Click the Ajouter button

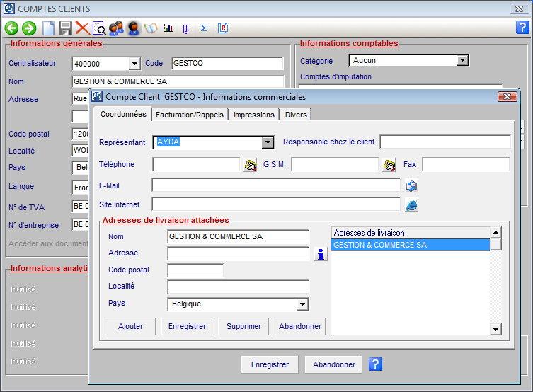130,326
